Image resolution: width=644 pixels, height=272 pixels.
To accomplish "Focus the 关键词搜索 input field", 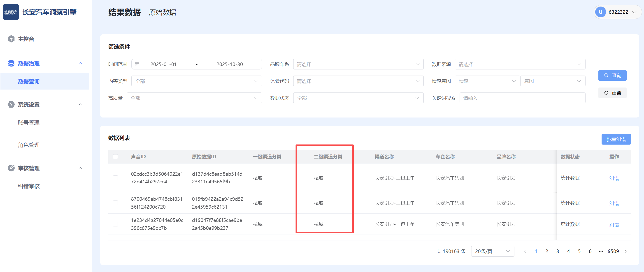I will click(522, 98).
